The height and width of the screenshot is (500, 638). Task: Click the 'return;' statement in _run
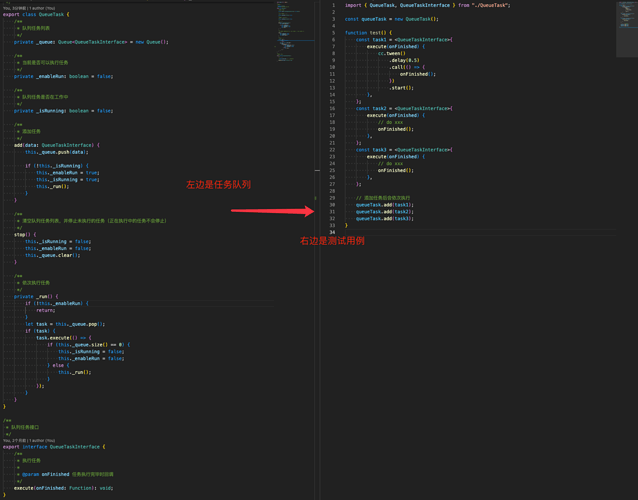click(x=46, y=310)
